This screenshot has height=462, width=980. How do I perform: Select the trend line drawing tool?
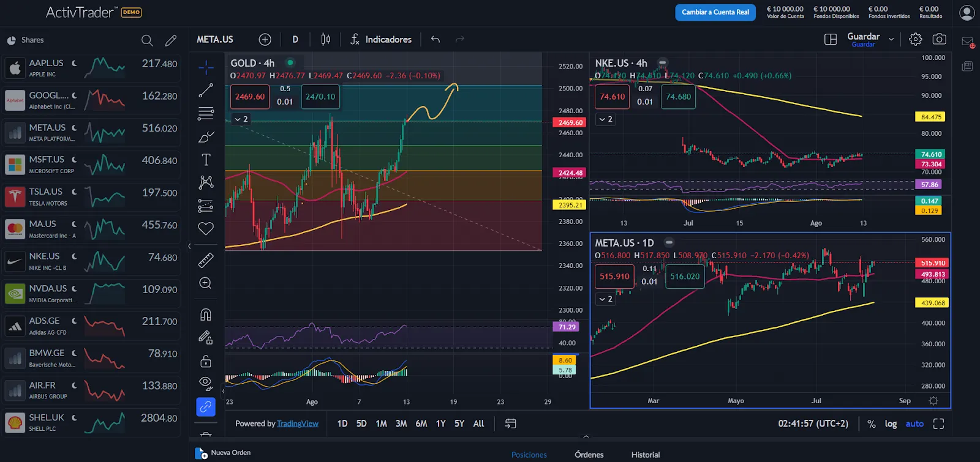pyautogui.click(x=206, y=91)
